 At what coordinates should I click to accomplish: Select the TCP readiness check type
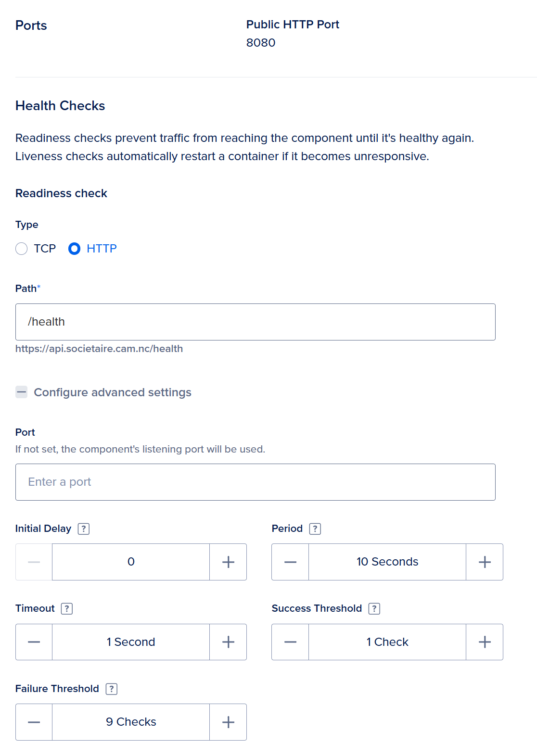(22, 249)
